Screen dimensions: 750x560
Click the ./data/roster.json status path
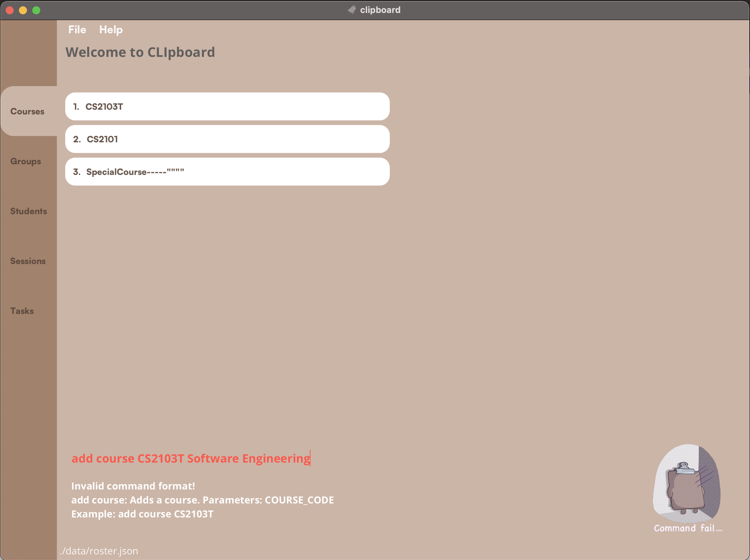99,551
